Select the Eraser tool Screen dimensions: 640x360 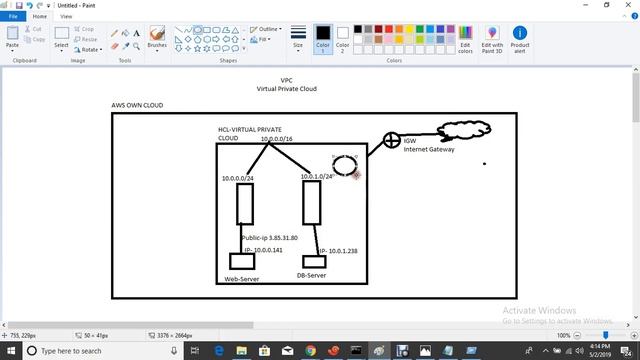115,47
